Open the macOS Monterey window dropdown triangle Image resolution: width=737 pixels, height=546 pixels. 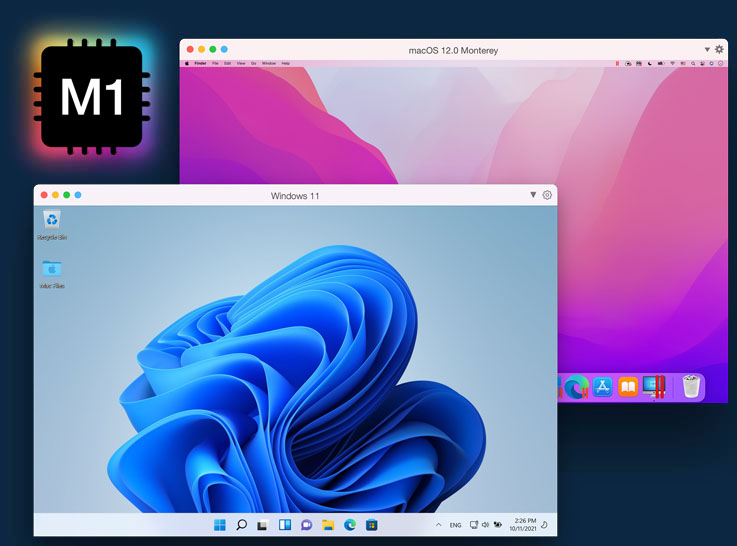coord(706,49)
